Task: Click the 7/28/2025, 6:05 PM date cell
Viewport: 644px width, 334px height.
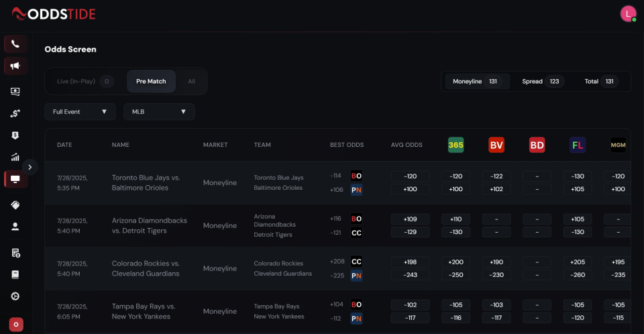Action: pyautogui.click(x=72, y=311)
